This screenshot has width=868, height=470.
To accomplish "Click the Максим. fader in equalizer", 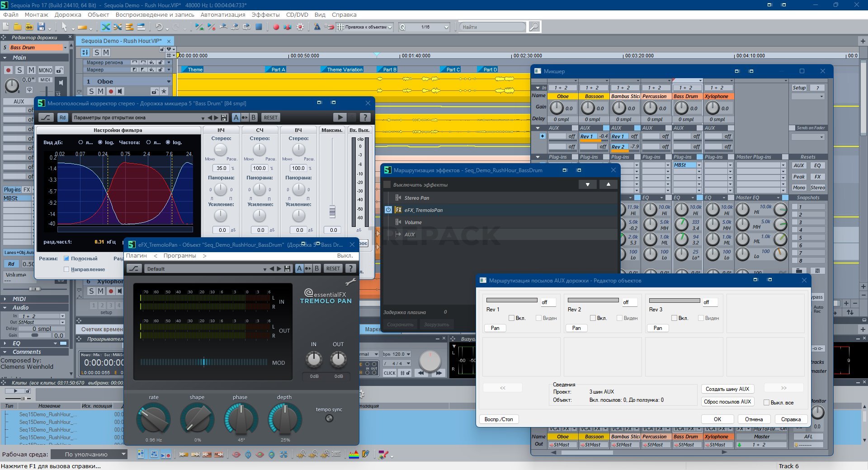I will [332, 211].
